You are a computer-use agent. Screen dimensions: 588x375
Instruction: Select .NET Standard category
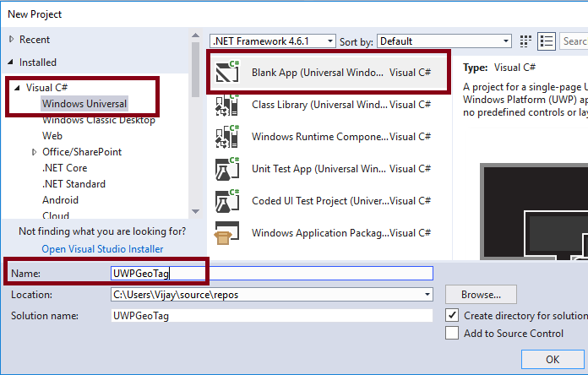(73, 184)
